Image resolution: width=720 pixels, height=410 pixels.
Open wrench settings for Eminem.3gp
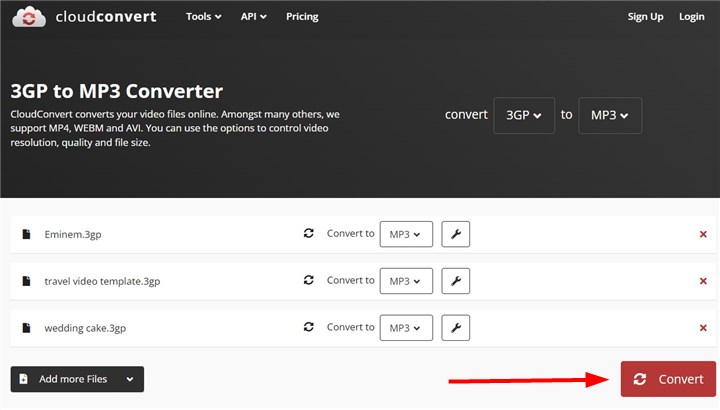click(456, 234)
